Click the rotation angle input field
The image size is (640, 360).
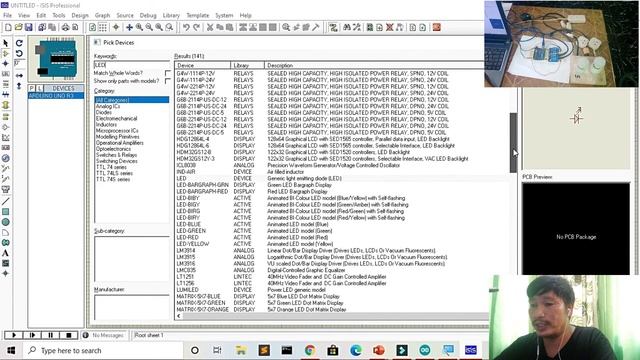19,64
